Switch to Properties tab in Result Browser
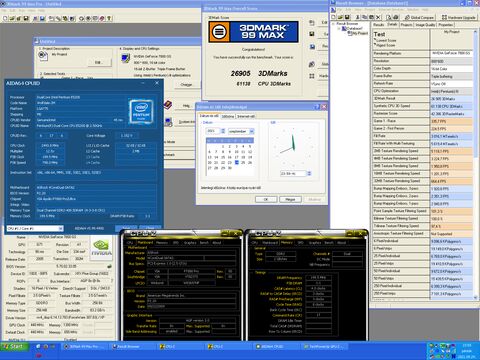 446,25
